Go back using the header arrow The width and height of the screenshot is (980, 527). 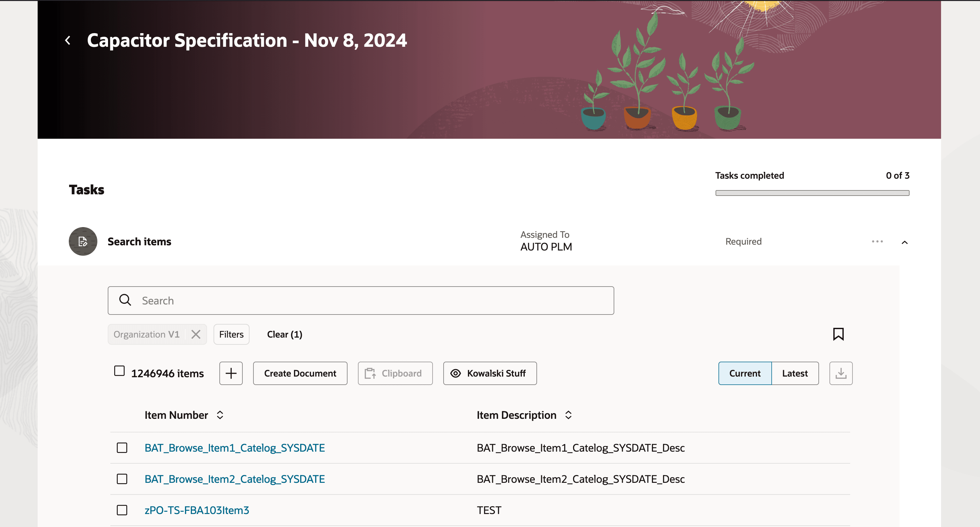click(68, 40)
